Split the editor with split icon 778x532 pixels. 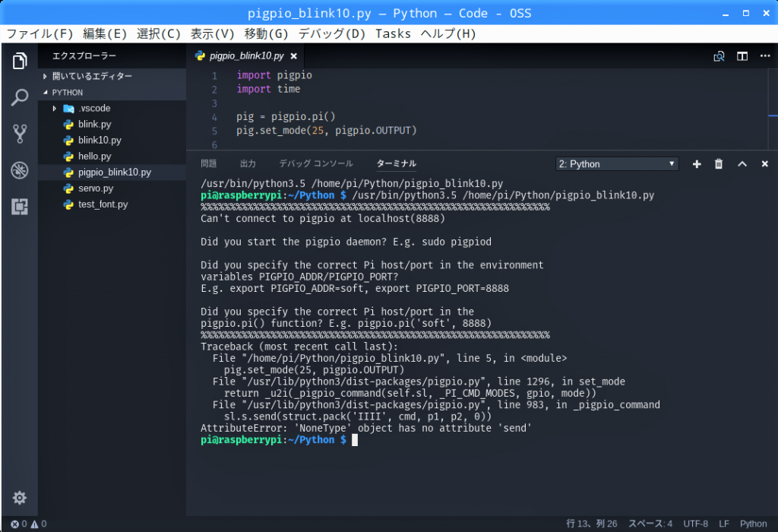742,56
